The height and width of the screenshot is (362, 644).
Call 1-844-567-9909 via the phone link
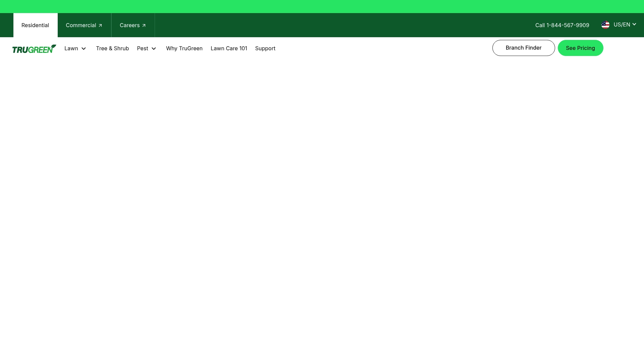point(562,25)
